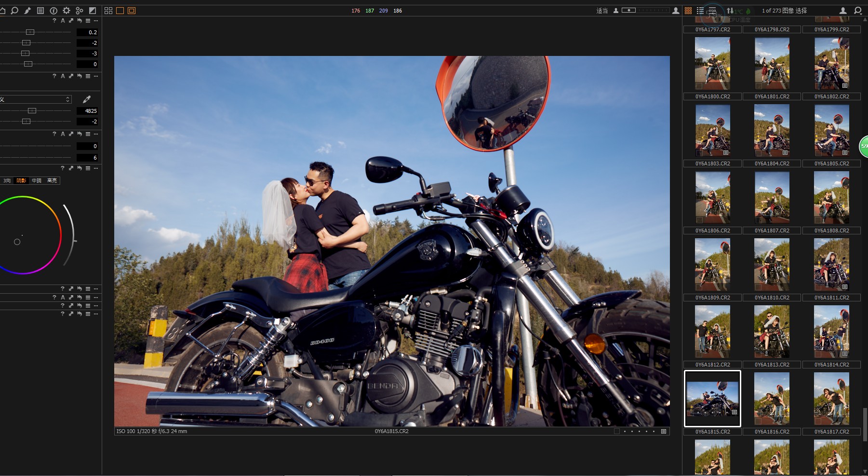Click 适当 fit-to-view zoom button

tap(602, 11)
